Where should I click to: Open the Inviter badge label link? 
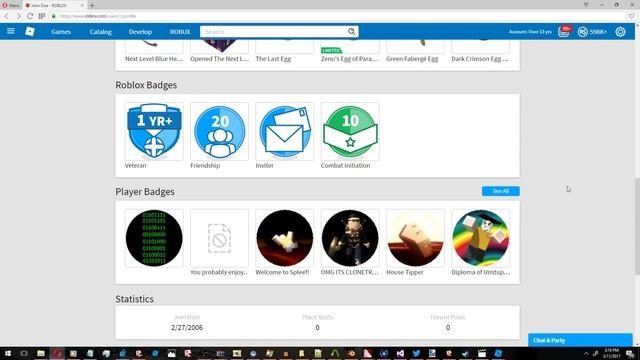264,165
